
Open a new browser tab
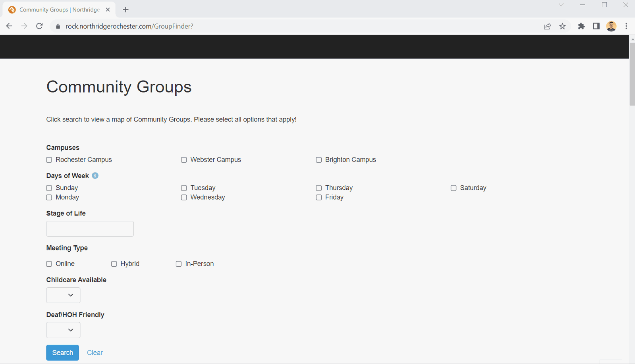(125, 10)
